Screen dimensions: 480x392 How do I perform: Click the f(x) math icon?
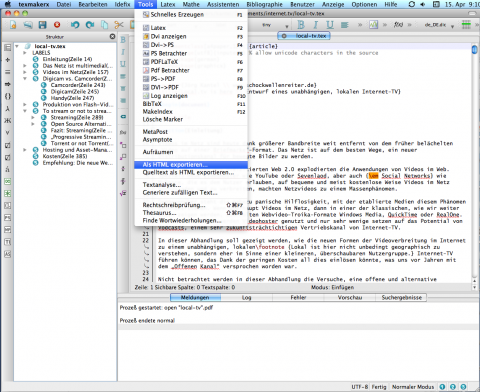coord(398,25)
